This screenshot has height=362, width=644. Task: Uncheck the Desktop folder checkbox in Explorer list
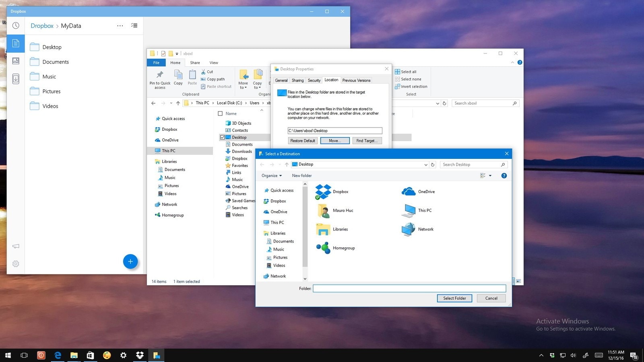(x=222, y=137)
